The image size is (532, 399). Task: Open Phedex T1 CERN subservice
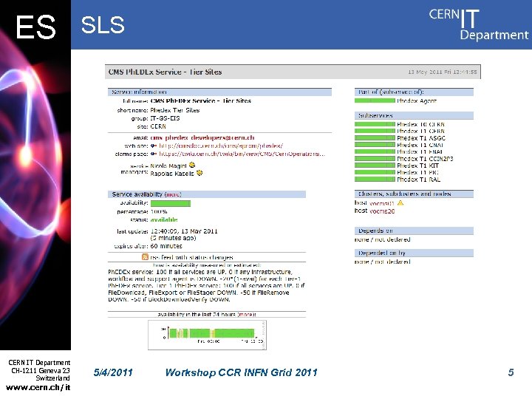pyautogui.click(x=420, y=132)
